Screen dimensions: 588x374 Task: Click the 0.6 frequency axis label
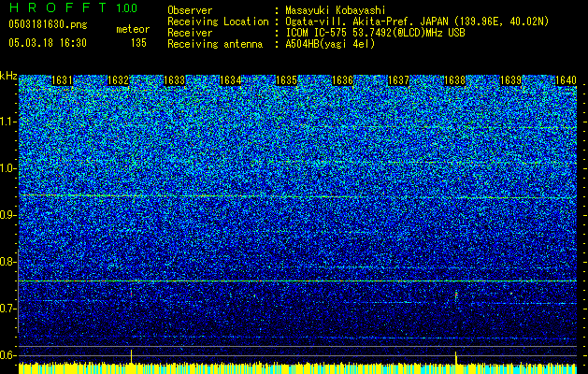click(x=8, y=355)
